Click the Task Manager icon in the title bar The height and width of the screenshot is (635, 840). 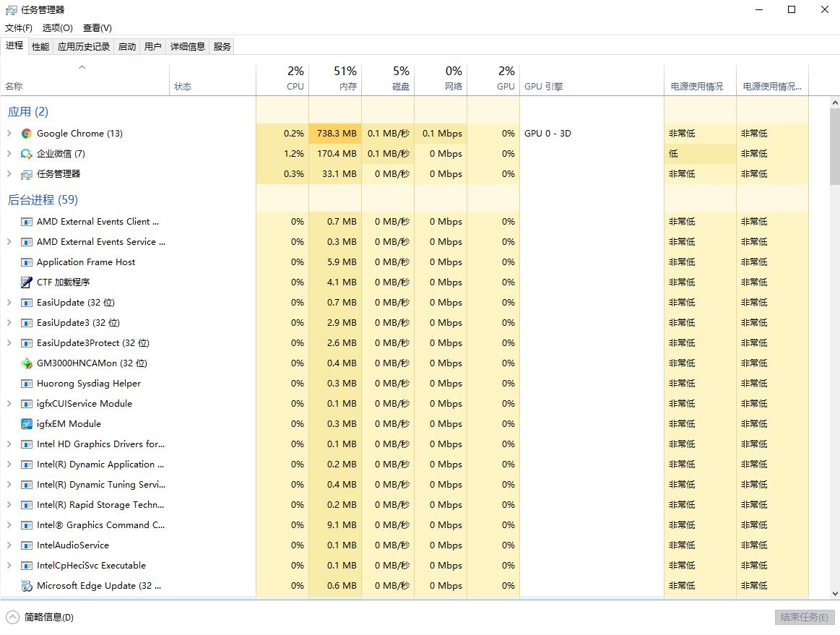pyautogui.click(x=10, y=9)
